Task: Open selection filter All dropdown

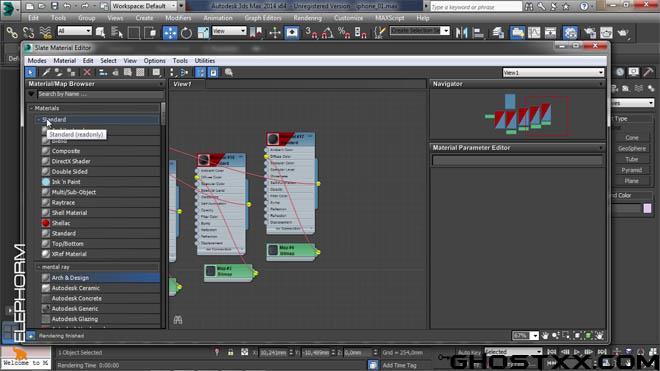Action: coord(75,31)
